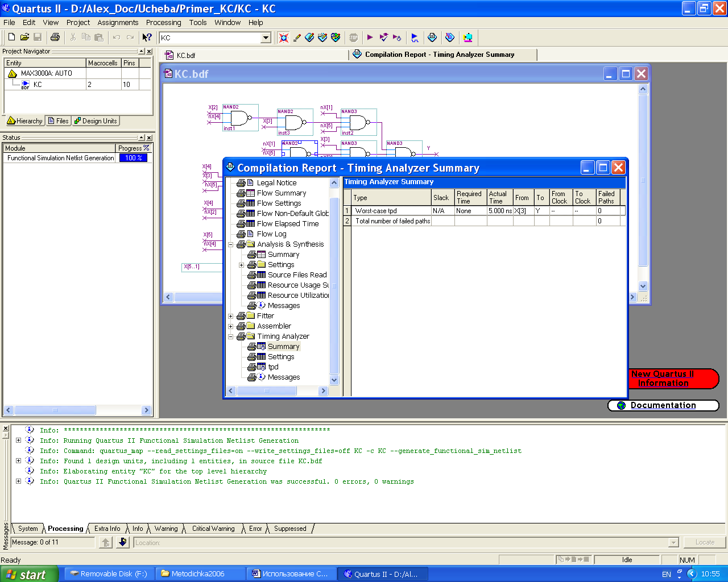Collapse the Analysis & Synthesis tree node
Image resolution: width=728 pixels, height=582 pixels.
(x=231, y=244)
